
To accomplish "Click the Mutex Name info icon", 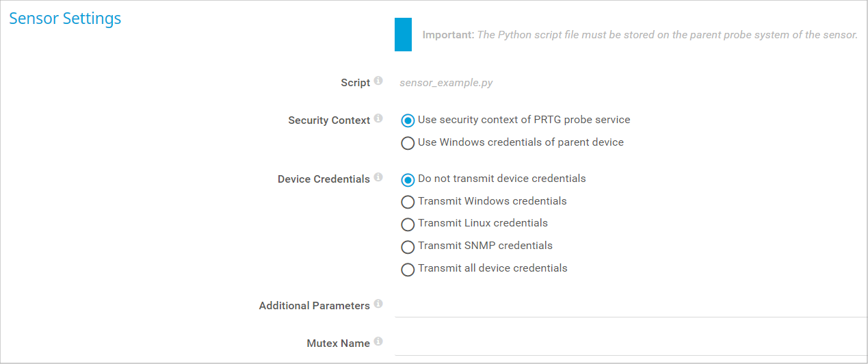I will [378, 342].
